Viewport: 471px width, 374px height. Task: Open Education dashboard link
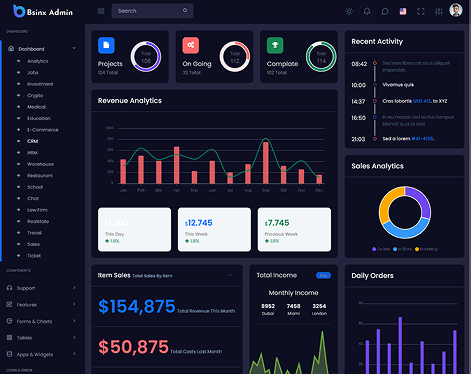click(39, 118)
